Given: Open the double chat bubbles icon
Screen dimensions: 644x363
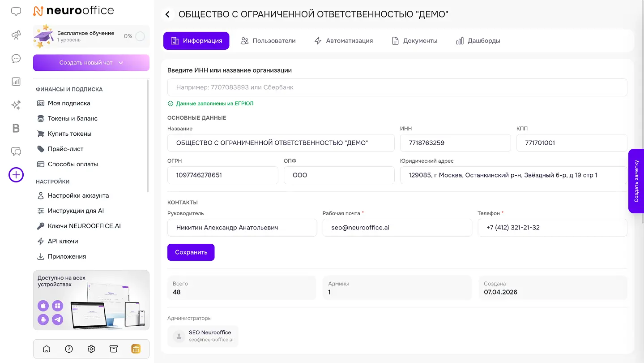Looking at the screenshot, I should click(16, 151).
